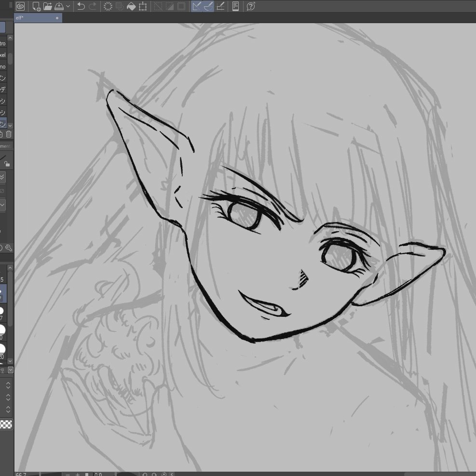
Task: Expand double-chevron property dropdown
Action: tap(2, 177)
